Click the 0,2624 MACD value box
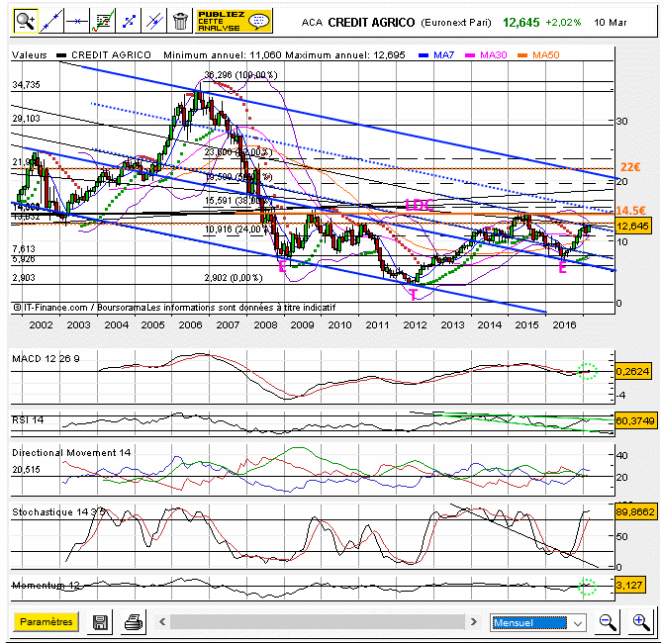 pos(632,371)
